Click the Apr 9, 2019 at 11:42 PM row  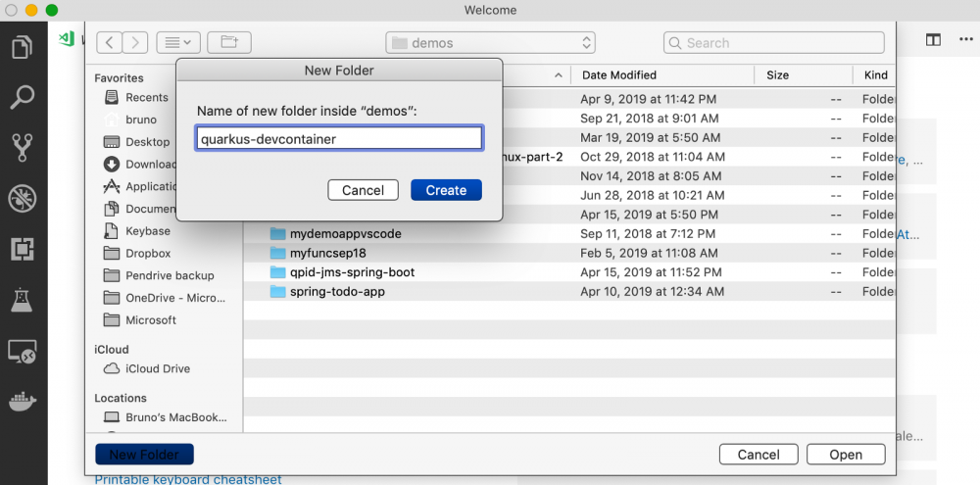pyautogui.click(x=698, y=99)
